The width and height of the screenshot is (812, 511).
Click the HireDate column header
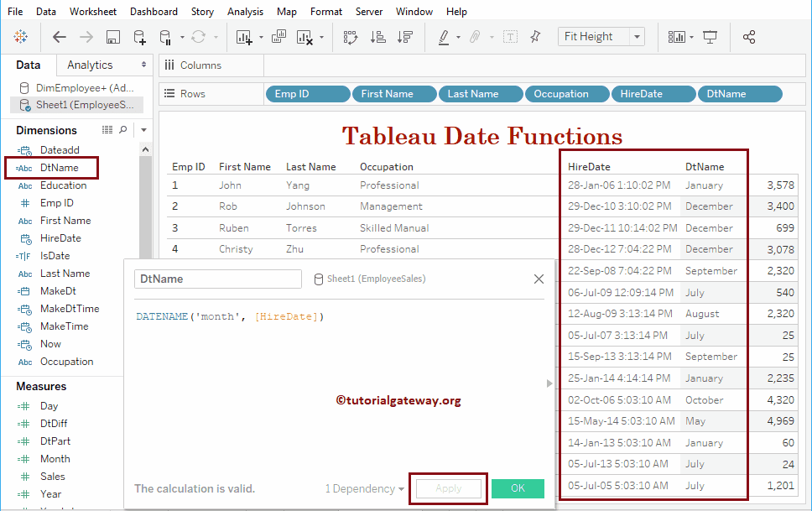(x=589, y=166)
